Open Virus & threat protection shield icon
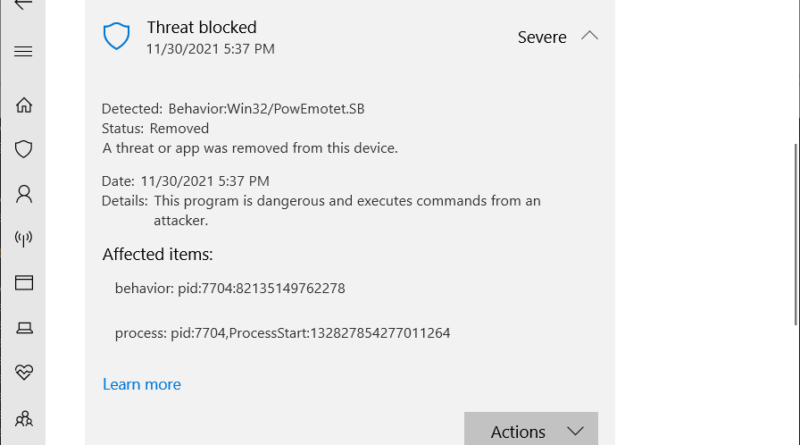Viewport: 800px width, 445px height. 23,149
